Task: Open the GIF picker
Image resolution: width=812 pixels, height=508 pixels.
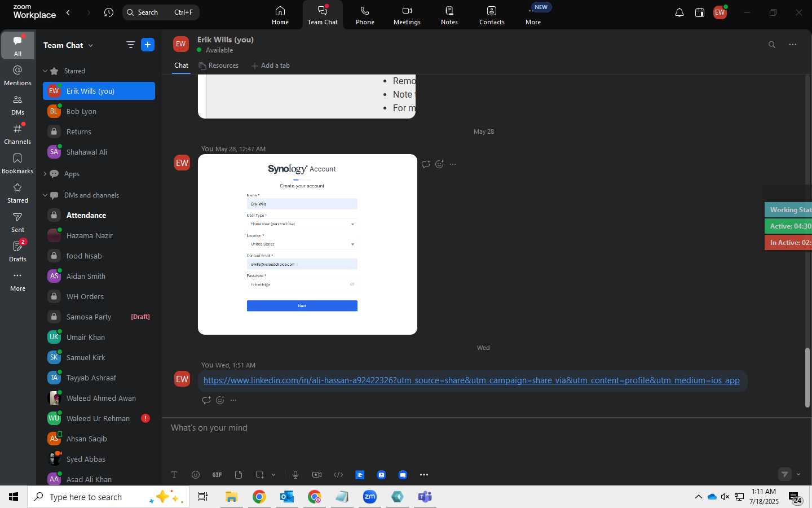Action: click(x=217, y=475)
